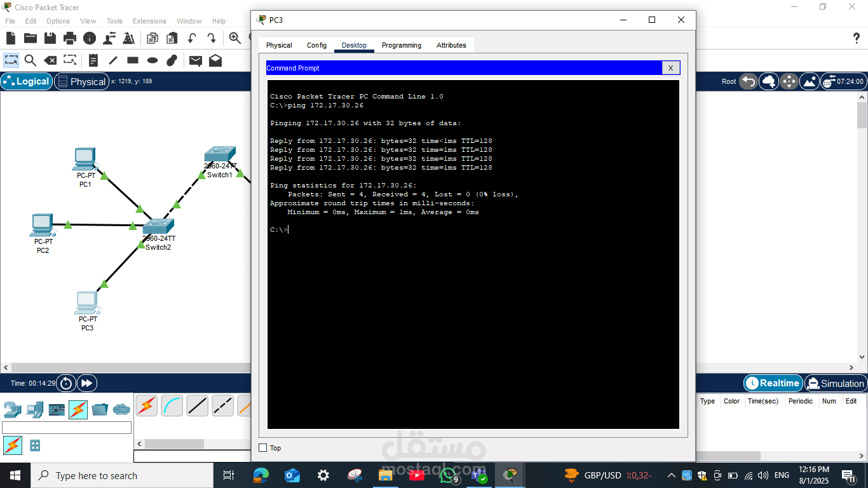Viewport: 868px width, 488px height.
Task: Open the File menu
Action: (10, 21)
